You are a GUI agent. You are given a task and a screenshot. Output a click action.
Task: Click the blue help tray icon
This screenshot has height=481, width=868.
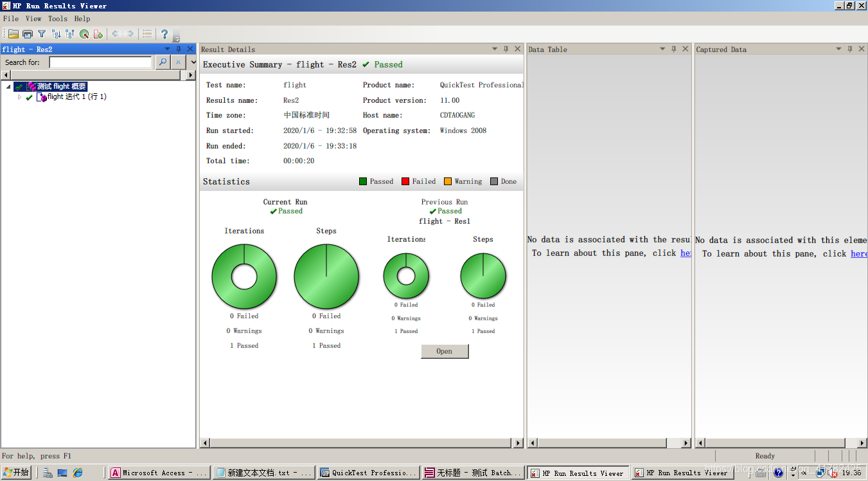pyautogui.click(x=779, y=473)
